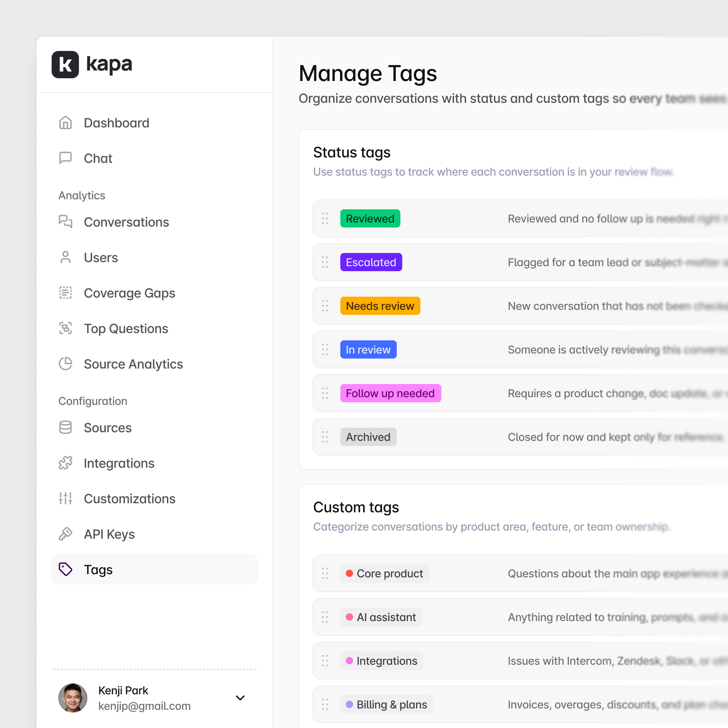Click the drag handle beside Needs review
728x728 pixels.
tap(325, 306)
